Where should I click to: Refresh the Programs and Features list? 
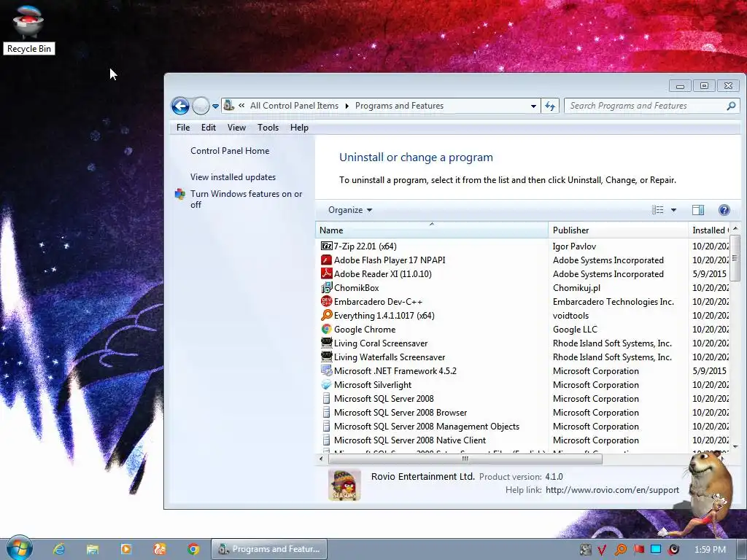[550, 106]
